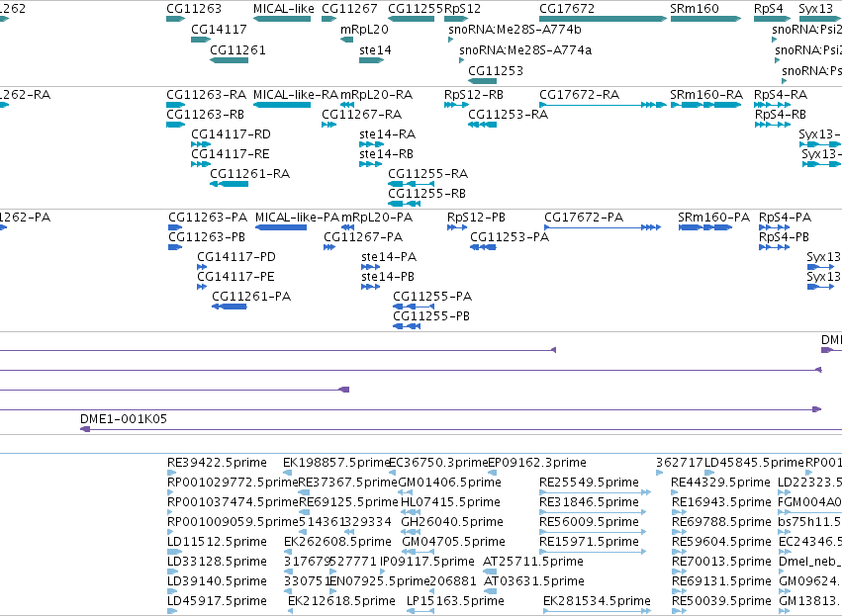Click the ste14-RA transcript
Viewport: 842px width, 616px height.
(372, 144)
